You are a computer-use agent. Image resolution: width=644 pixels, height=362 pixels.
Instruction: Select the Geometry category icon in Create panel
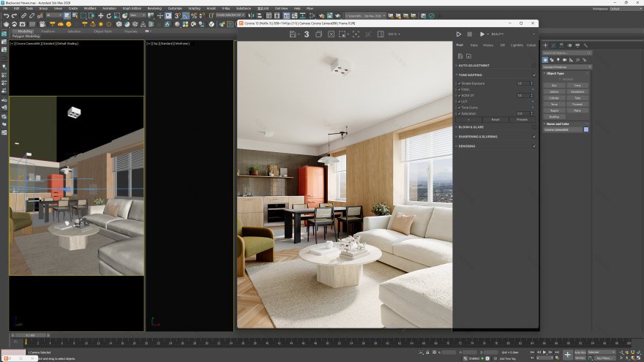(x=545, y=60)
